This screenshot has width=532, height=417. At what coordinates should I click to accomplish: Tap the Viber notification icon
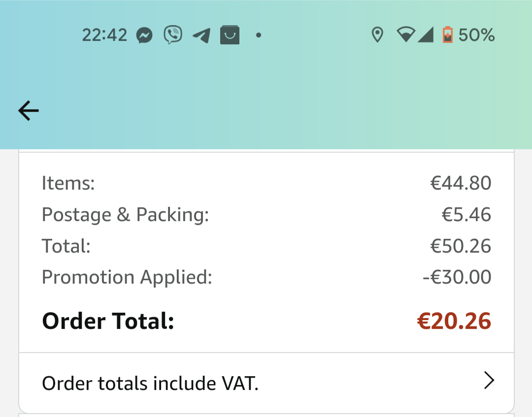(173, 34)
